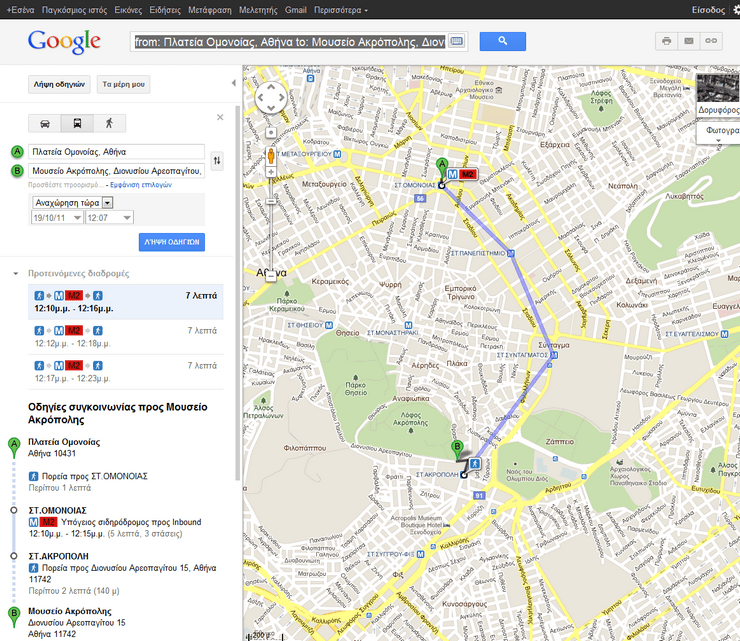Select route 12:10μ.μ. - 12:16μ.μ.
The image size is (740, 641).
(126, 302)
